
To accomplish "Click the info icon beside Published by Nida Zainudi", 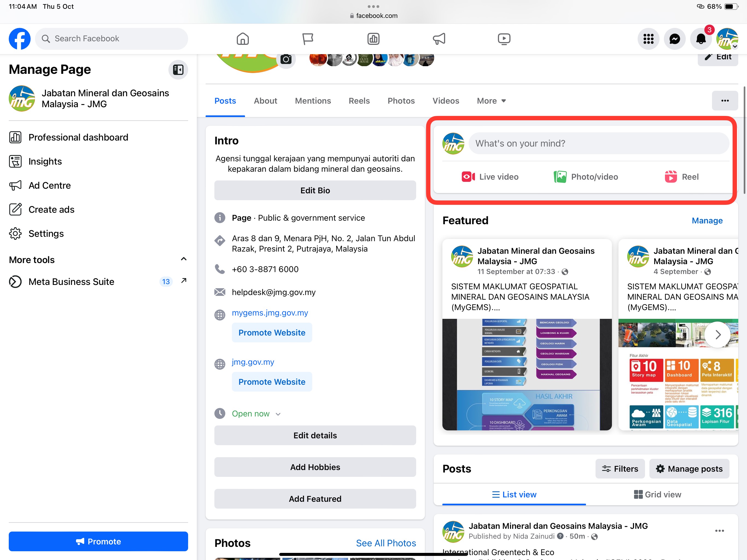I will [560, 536].
